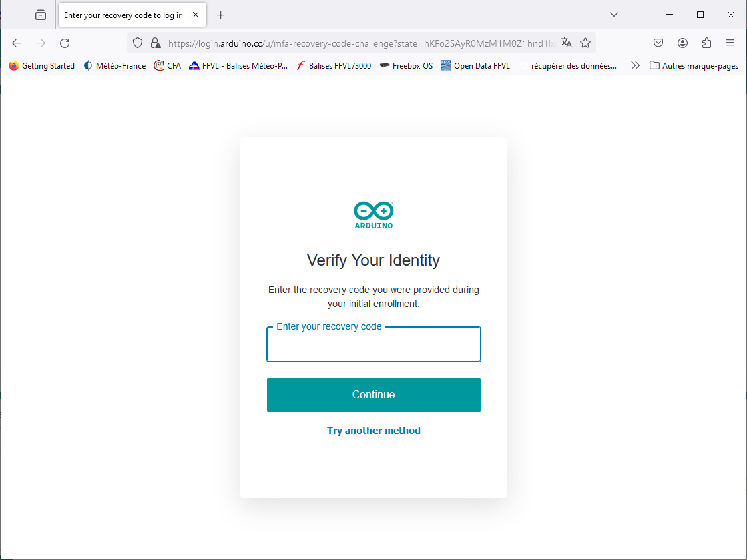
Task: Save page to Pocket
Action: (658, 42)
